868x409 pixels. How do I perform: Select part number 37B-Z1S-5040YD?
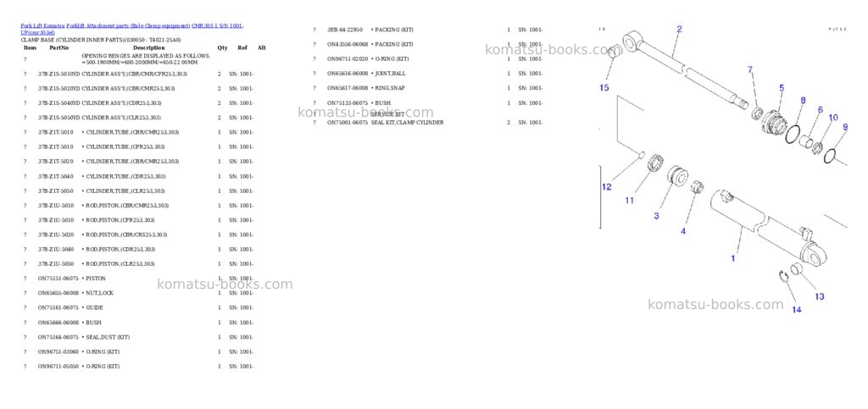(58, 103)
